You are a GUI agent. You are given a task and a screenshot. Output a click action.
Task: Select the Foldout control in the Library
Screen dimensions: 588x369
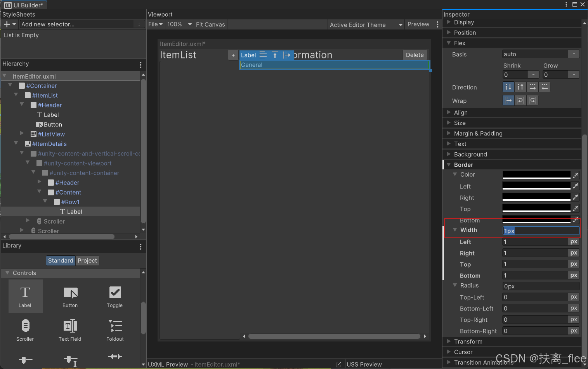click(x=115, y=329)
